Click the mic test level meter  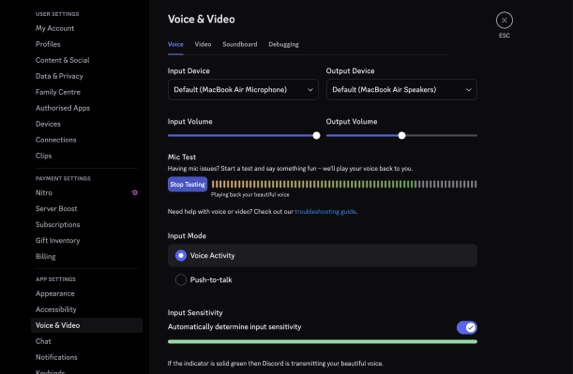click(x=344, y=184)
